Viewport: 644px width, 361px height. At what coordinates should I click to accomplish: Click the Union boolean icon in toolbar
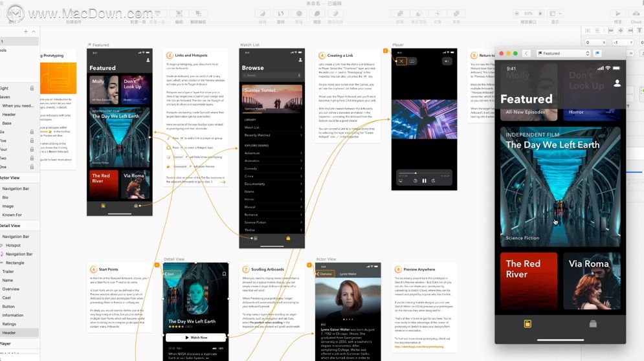[x=400, y=14]
